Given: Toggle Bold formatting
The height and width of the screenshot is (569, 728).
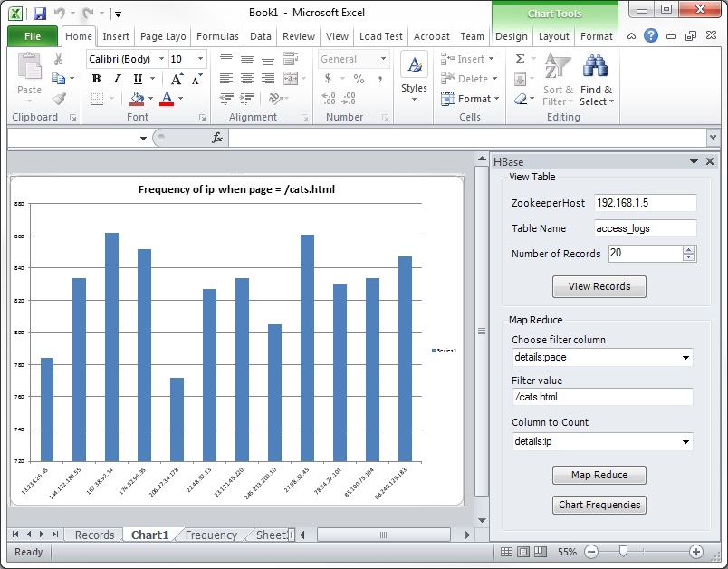Looking at the screenshot, I should [96, 79].
